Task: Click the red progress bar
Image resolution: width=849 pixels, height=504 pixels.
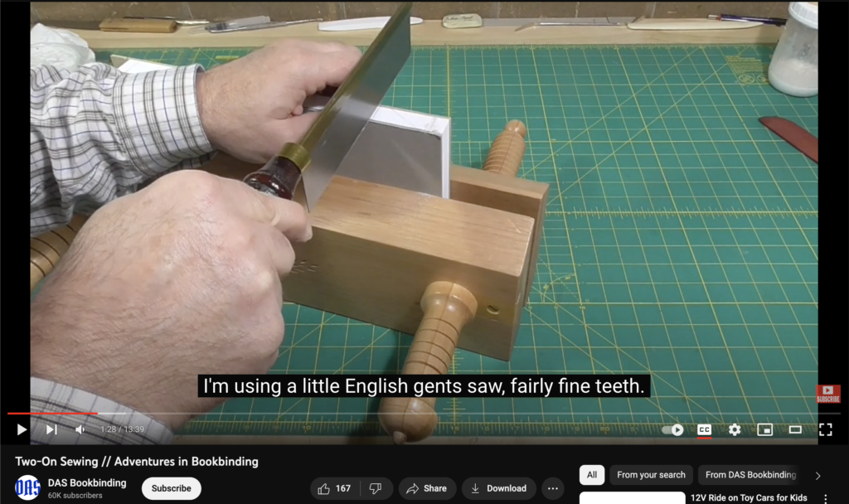Action: pos(52,413)
